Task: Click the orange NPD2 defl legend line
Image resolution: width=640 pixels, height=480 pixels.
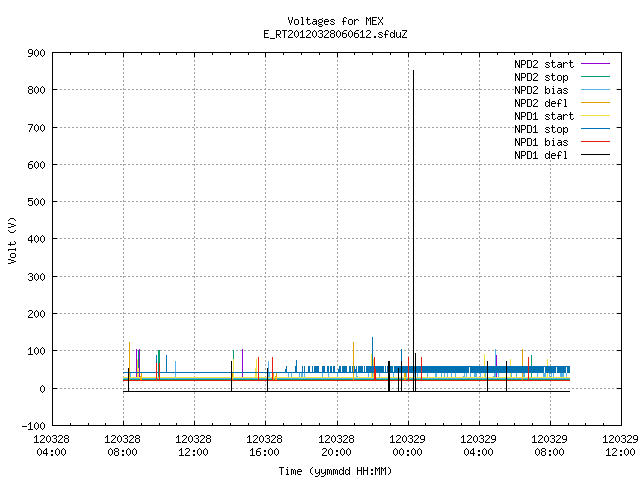Action: coord(596,103)
